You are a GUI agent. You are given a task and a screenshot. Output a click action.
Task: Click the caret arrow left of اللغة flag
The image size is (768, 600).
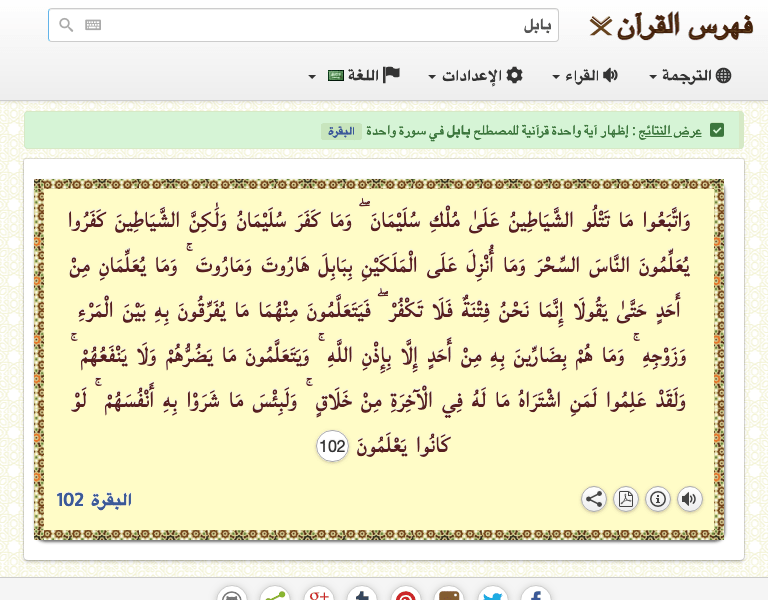(x=312, y=77)
